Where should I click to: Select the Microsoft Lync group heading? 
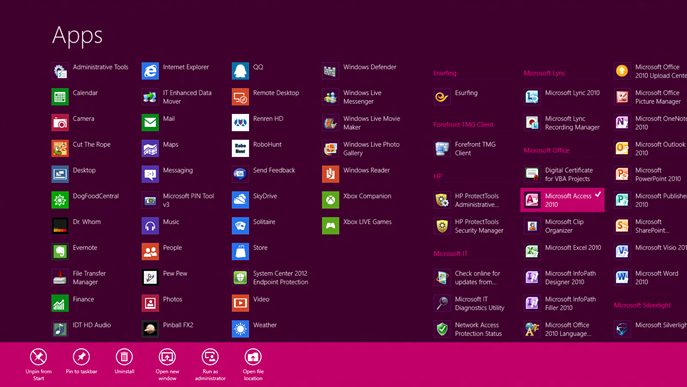tap(545, 73)
